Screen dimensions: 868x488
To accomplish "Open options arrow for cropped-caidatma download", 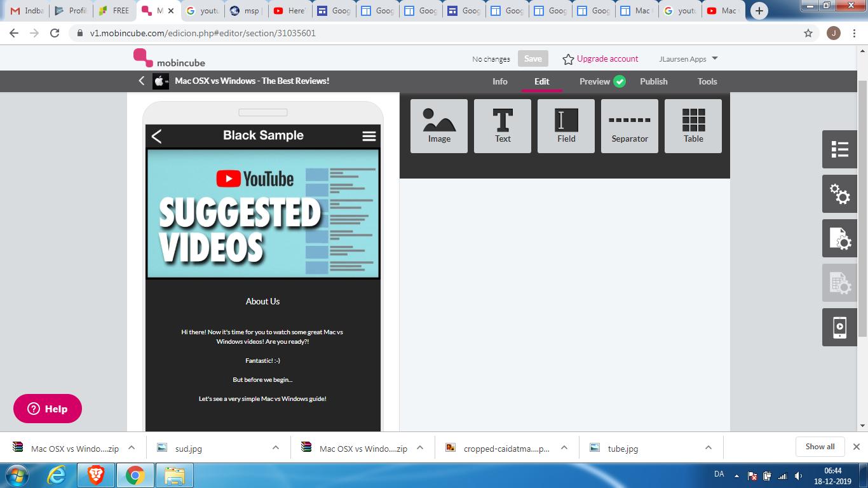I will click(564, 447).
